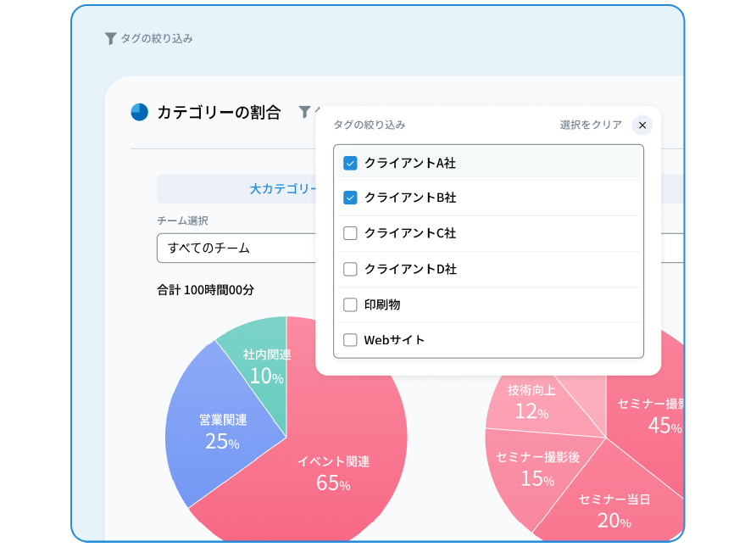This screenshot has height=547, width=756.
Task: Check the Webサイト filter option
Action: pyautogui.click(x=350, y=340)
